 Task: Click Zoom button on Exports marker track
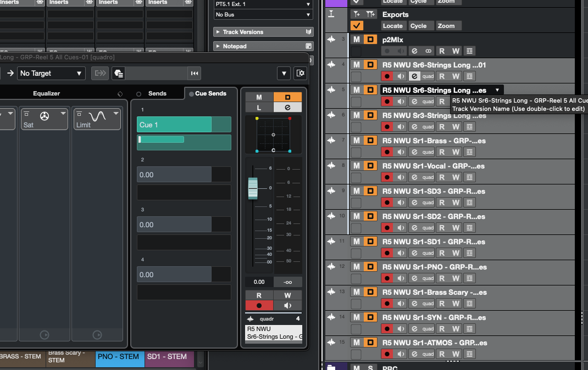pos(446,26)
